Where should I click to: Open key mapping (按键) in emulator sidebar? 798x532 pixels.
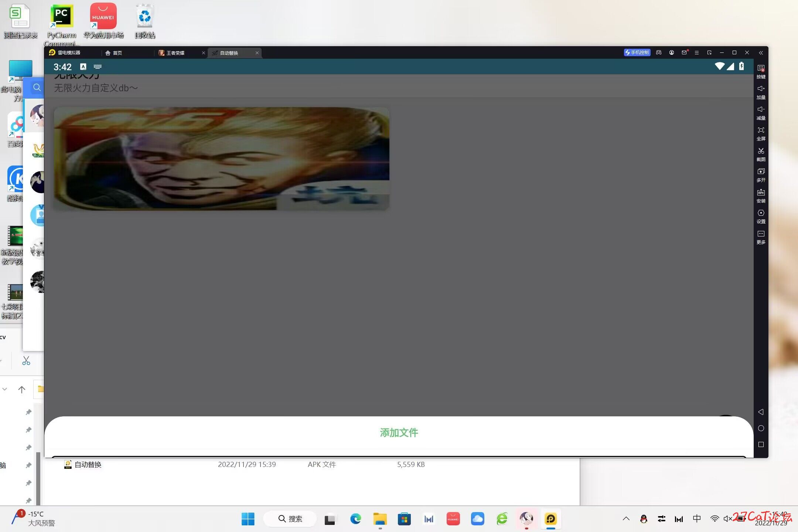(x=761, y=71)
